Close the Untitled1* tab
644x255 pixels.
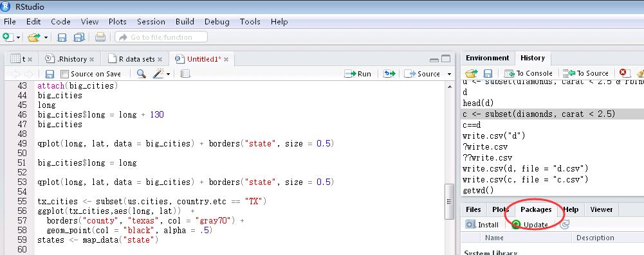(226, 60)
